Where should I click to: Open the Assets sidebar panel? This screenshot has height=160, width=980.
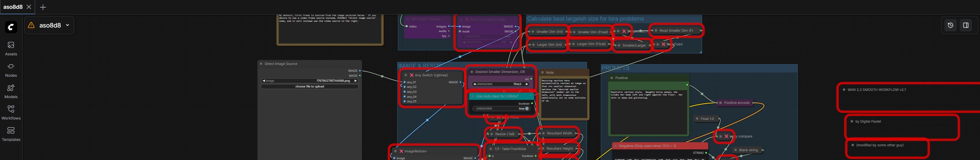click(11, 48)
